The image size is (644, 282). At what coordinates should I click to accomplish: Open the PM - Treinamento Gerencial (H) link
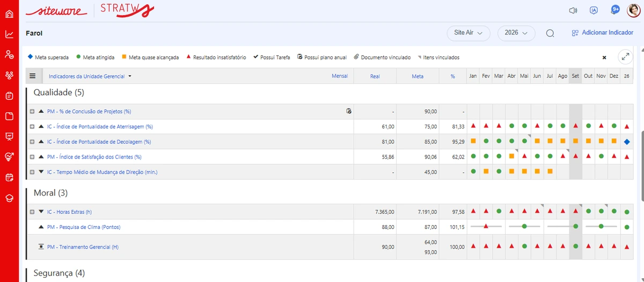[83, 247]
